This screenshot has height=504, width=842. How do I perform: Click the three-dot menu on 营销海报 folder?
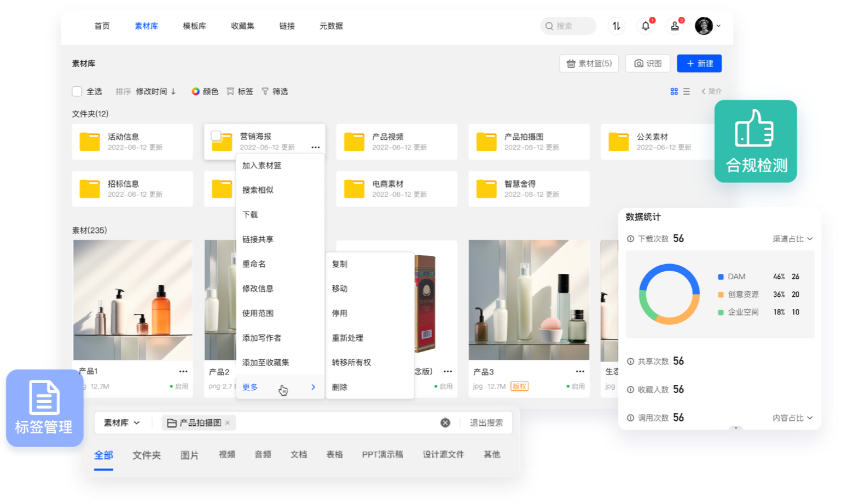[315, 147]
